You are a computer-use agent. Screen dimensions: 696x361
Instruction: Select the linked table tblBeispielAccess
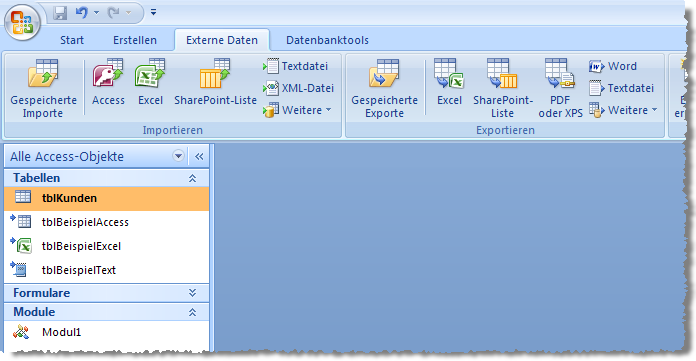107,222
